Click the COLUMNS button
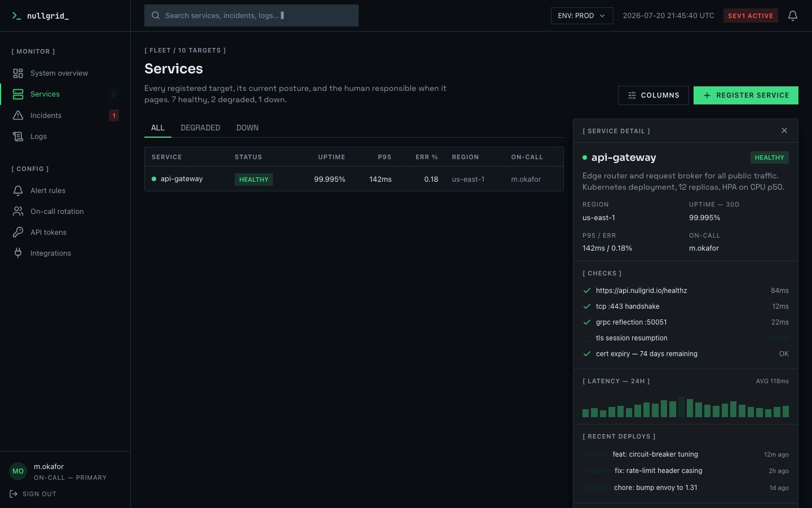 (x=654, y=95)
